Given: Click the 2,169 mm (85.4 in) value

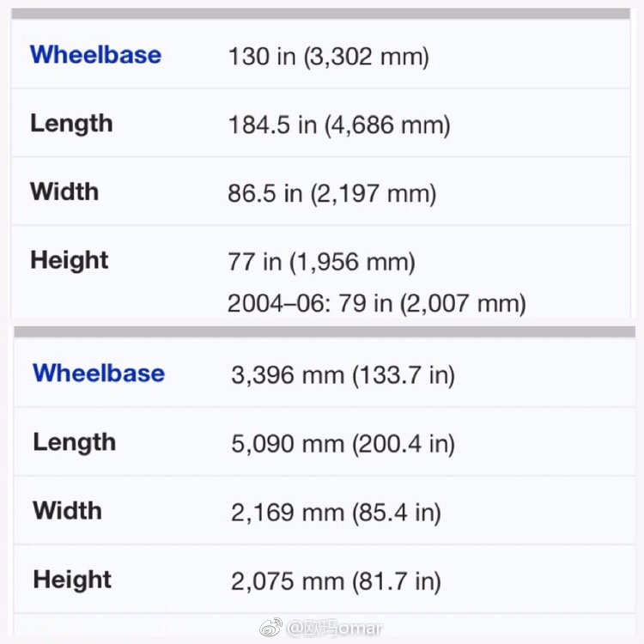Looking at the screenshot, I should pyautogui.click(x=336, y=513).
